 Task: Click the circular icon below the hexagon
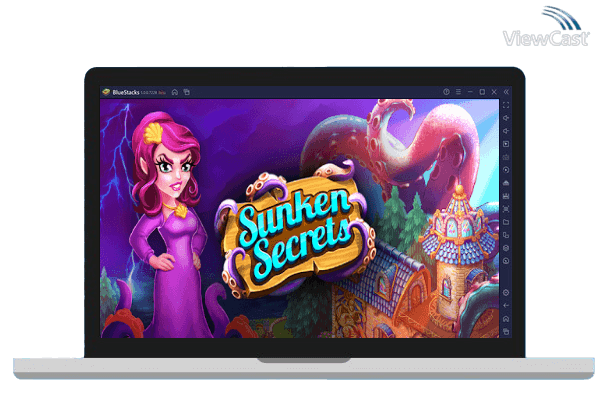[x=506, y=261]
